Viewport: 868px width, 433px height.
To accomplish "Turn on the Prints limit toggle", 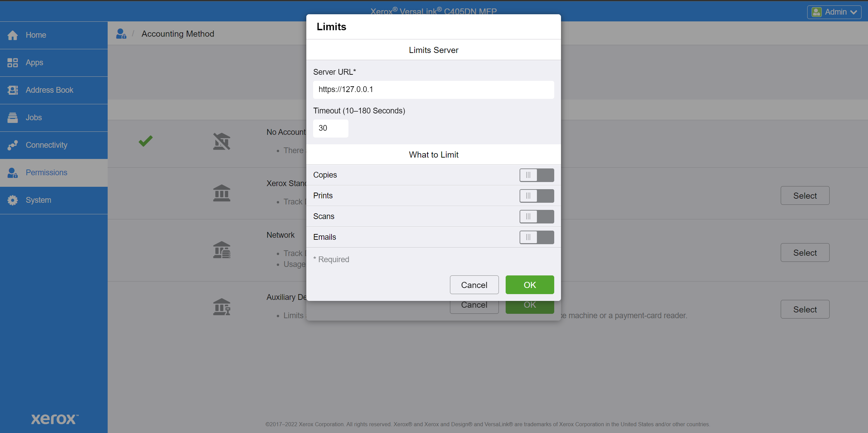I will coord(536,196).
